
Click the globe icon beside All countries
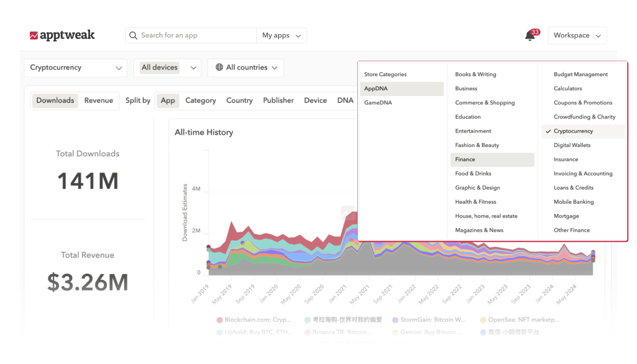click(x=219, y=68)
